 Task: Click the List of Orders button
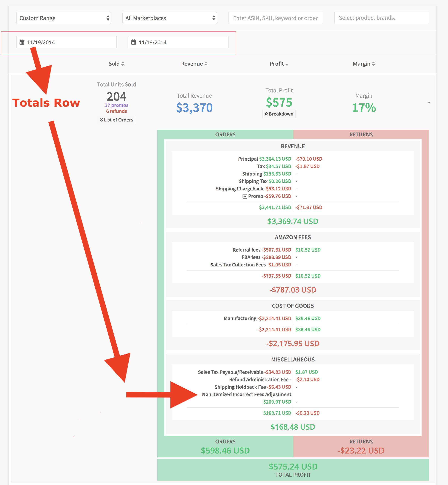click(x=116, y=120)
